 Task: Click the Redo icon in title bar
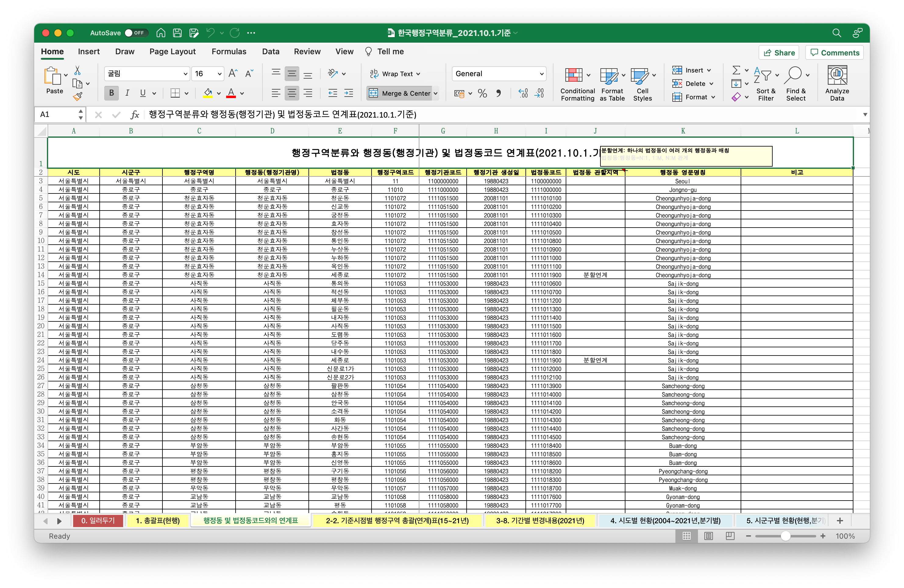(x=235, y=33)
